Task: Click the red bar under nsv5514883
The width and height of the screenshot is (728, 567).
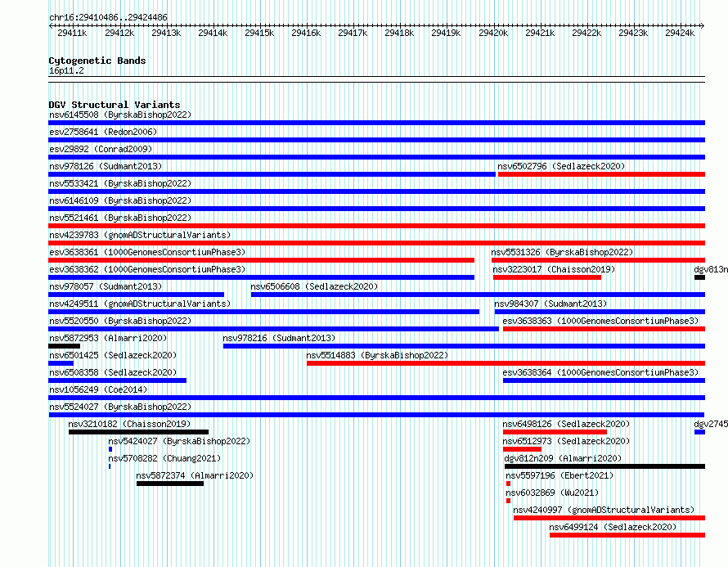Action: pyautogui.click(x=506, y=363)
